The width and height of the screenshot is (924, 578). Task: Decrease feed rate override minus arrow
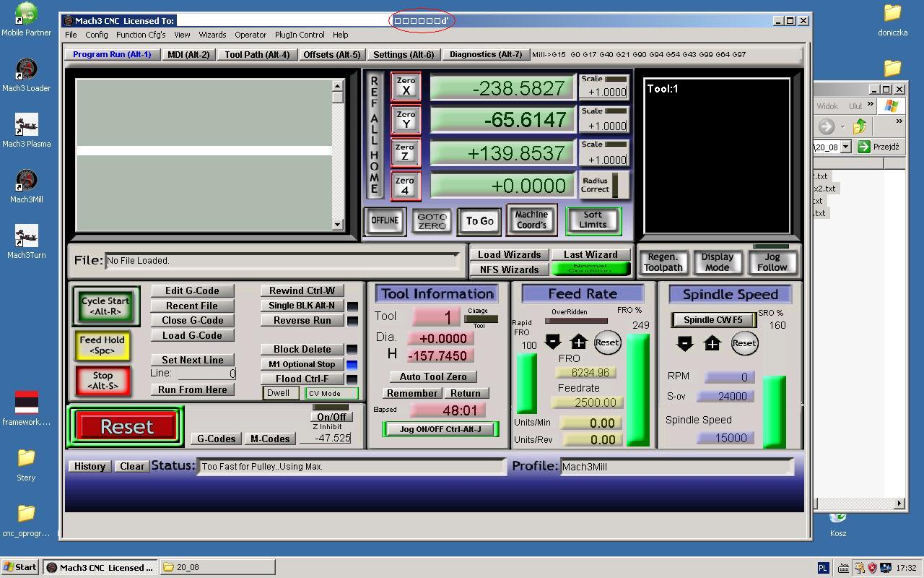553,342
